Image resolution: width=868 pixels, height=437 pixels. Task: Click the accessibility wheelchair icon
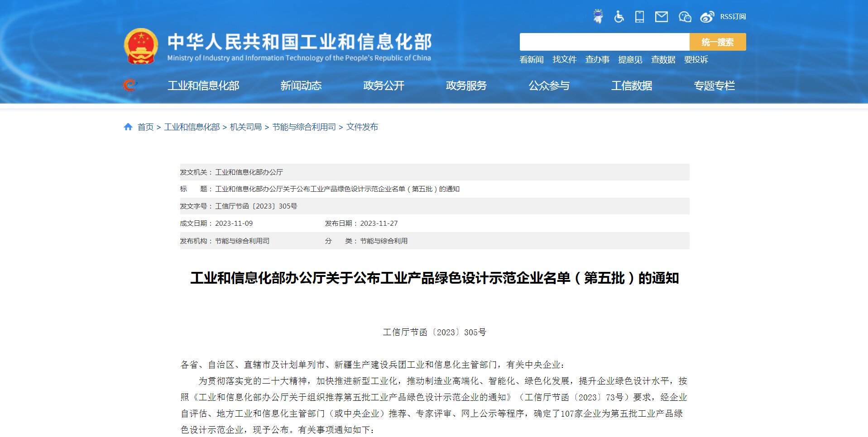619,16
